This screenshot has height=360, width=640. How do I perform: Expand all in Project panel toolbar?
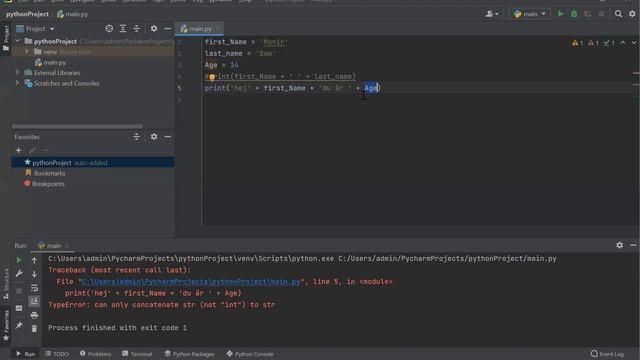coord(123,29)
